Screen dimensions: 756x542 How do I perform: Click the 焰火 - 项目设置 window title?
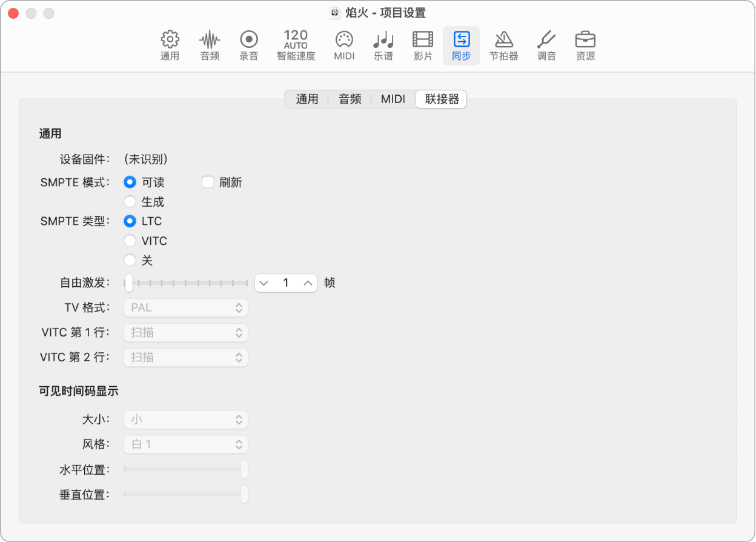pos(385,13)
